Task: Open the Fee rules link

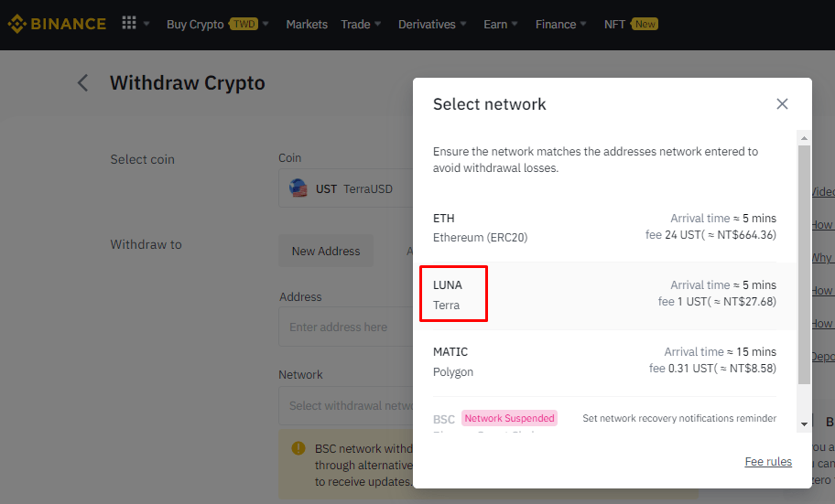Action: tap(768, 461)
